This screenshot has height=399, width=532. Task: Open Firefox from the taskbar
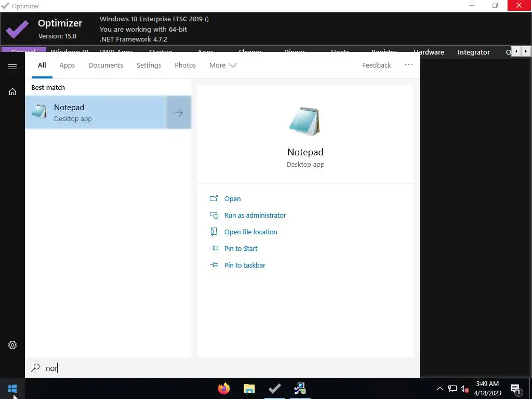(x=223, y=389)
